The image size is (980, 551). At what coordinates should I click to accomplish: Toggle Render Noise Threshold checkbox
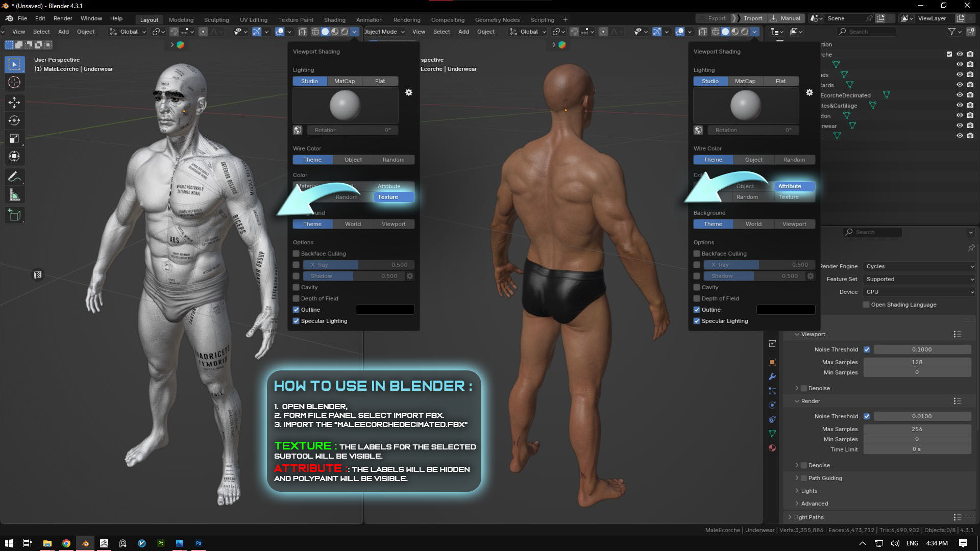tap(867, 416)
